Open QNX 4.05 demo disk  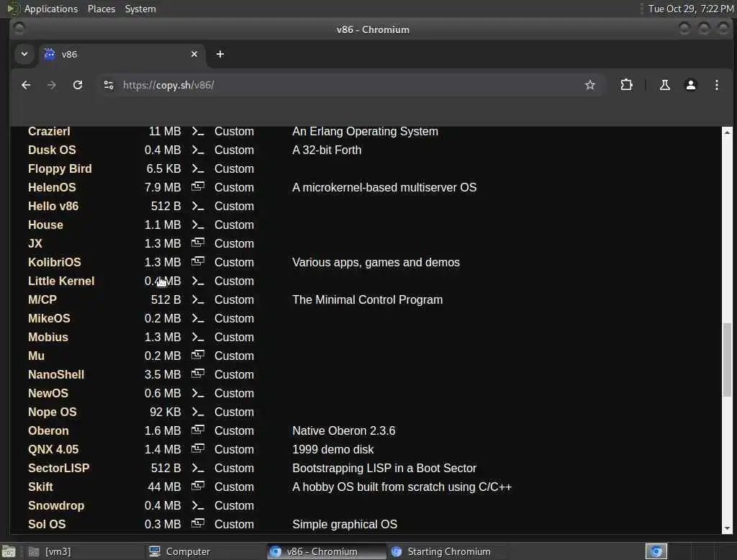[x=53, y=449]
